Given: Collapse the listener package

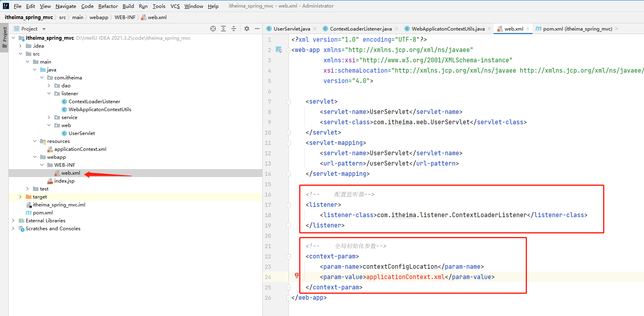Looking at the screenshot, I should 49,94.
